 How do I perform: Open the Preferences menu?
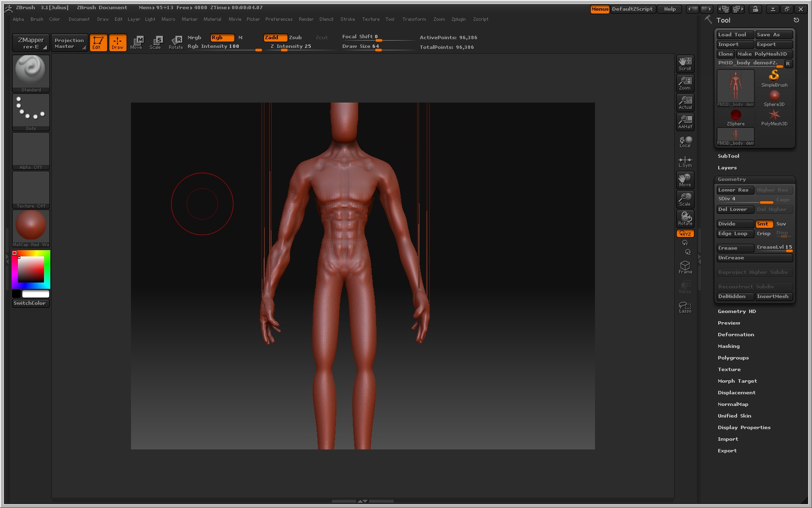pyautogui.click(x=278, y=19)
